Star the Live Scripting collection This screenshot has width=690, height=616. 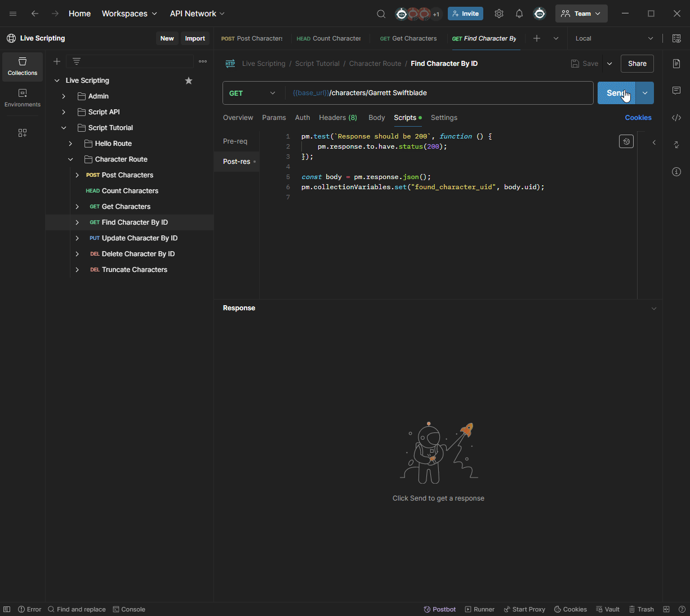pyautogui.click(x=189, y=81)
